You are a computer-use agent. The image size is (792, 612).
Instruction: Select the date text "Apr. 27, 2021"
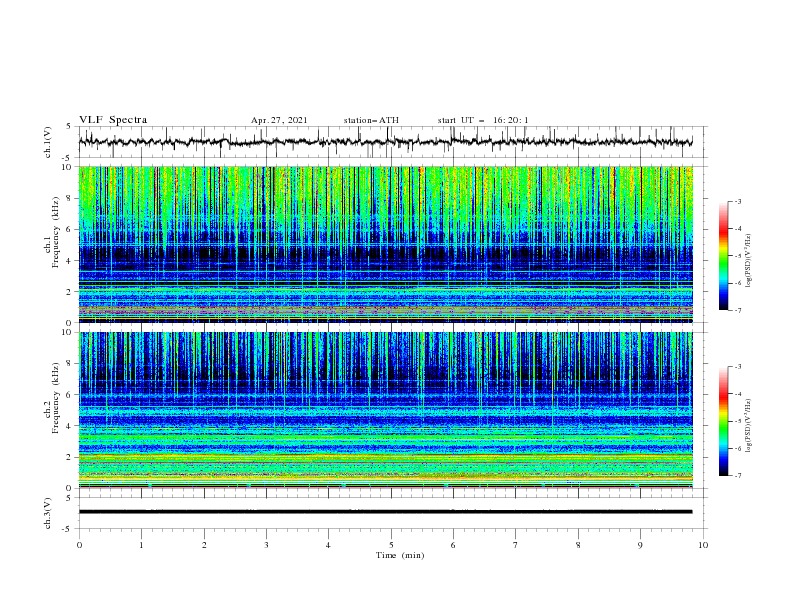coord(279,120)
